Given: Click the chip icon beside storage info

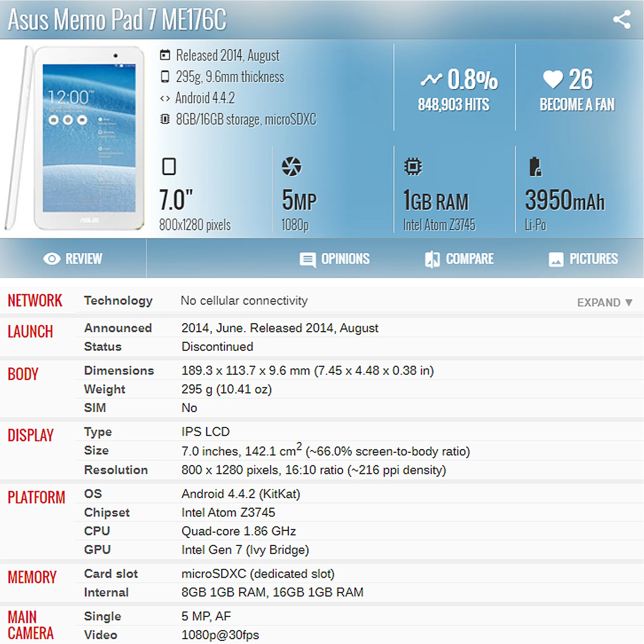Looking at the screenshot, I should pos(165,119).
